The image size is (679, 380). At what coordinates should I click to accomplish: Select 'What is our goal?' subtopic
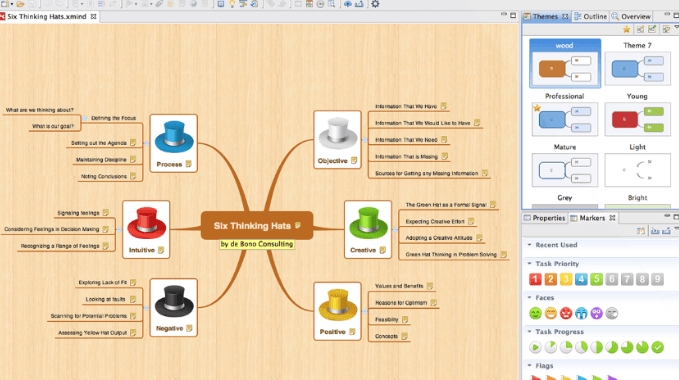(x=53, y=126)
